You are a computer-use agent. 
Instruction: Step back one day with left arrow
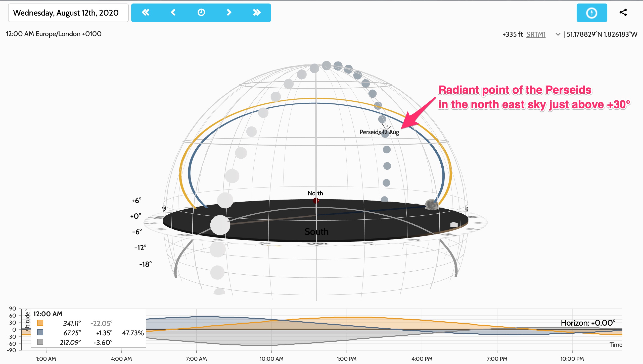coord(173,13)
